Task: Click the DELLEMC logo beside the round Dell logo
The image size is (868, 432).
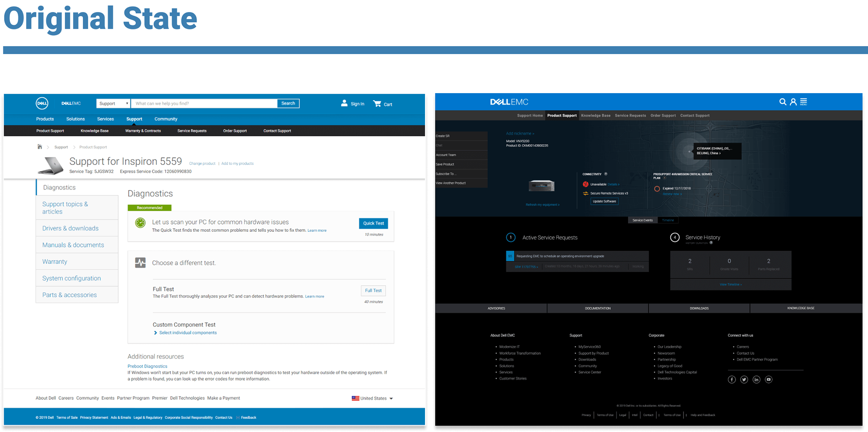Action: 71,103
